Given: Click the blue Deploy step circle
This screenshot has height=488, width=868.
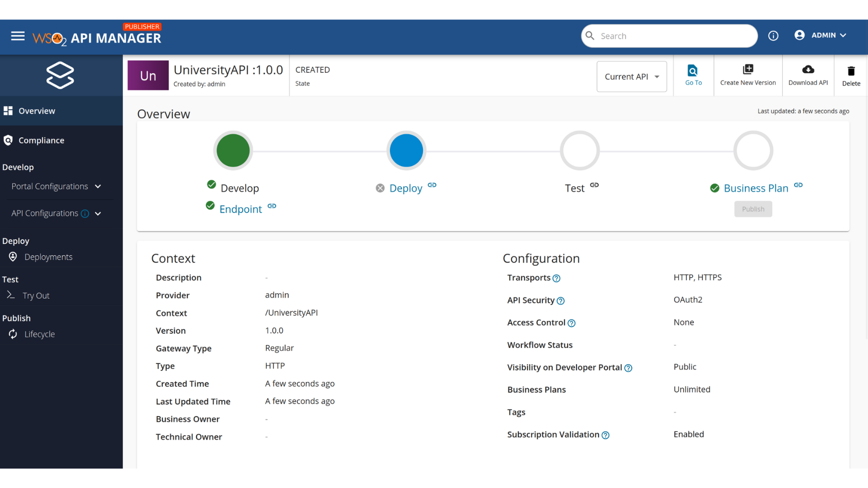Looking at the screenshot, I should click(406, 150).
